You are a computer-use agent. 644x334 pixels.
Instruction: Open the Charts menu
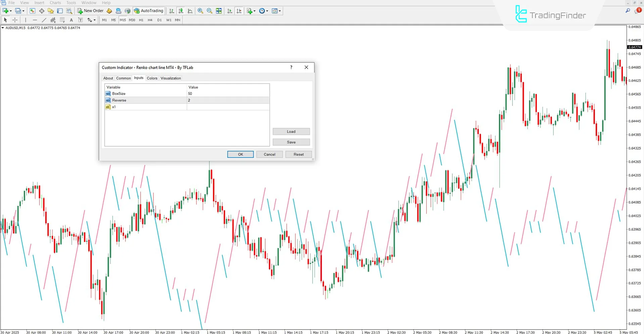(x=55, y=3)
